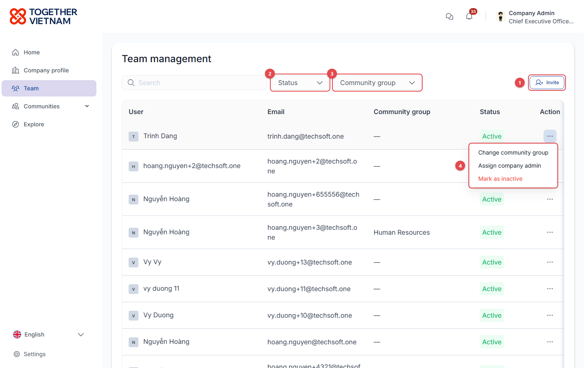Expand Communities sidebar section

pyautogui.click(x=49, y=106)
